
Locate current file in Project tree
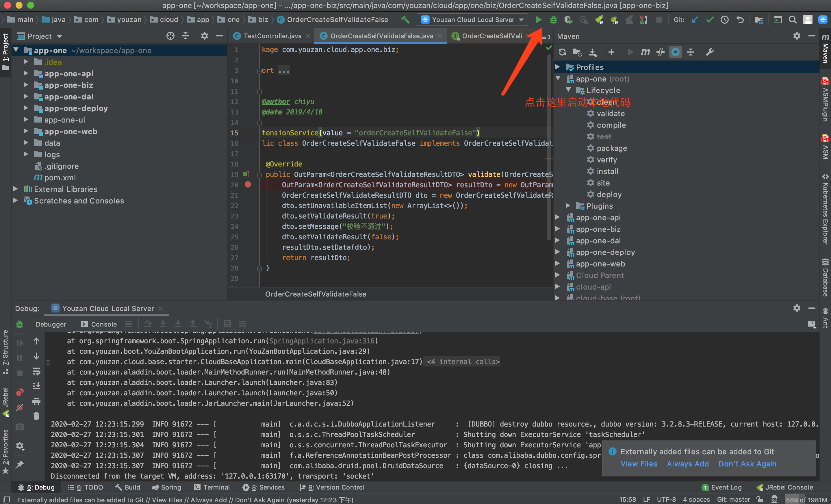click(170, 36)
